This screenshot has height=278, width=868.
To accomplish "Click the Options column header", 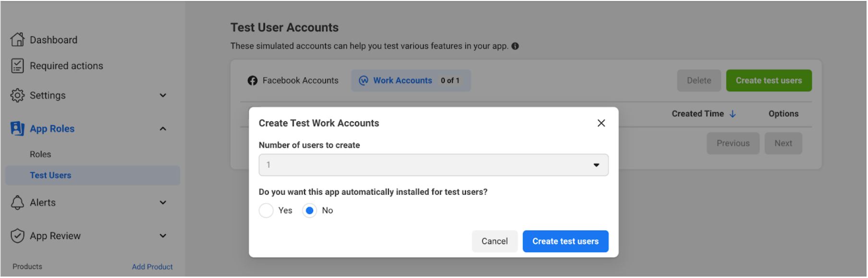I will 783,114.
